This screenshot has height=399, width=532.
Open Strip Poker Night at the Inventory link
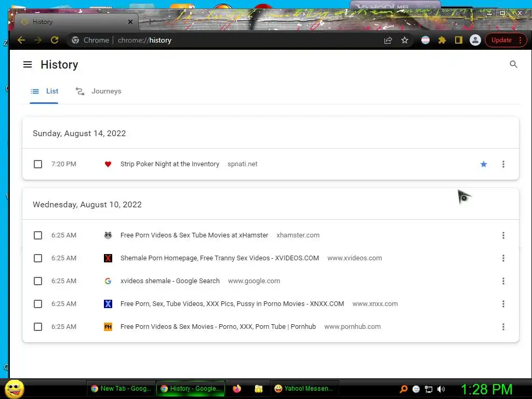tap(170, 164)
